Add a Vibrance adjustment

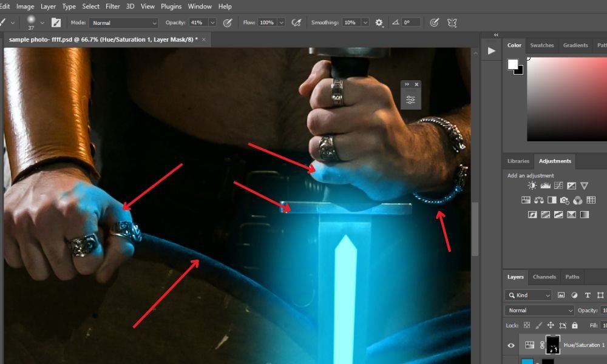point(584,186)
